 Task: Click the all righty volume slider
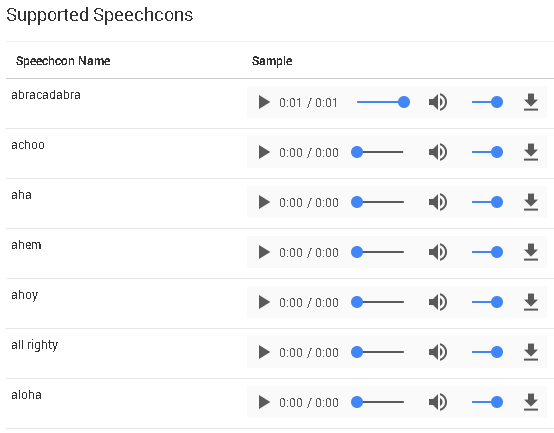487,352
